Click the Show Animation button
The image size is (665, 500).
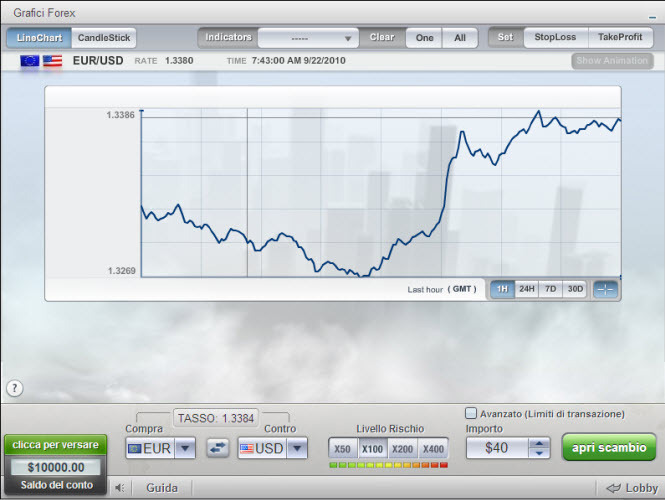pyautogui.click(x=612, y=61)
